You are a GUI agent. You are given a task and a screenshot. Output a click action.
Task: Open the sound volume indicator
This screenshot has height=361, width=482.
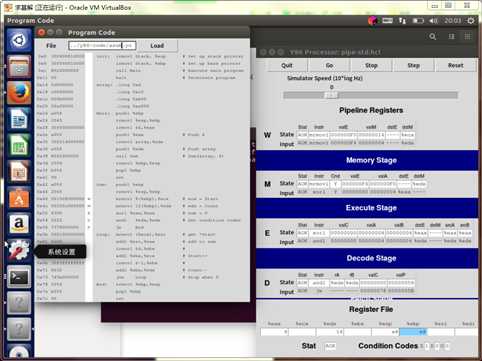point(433,21)
